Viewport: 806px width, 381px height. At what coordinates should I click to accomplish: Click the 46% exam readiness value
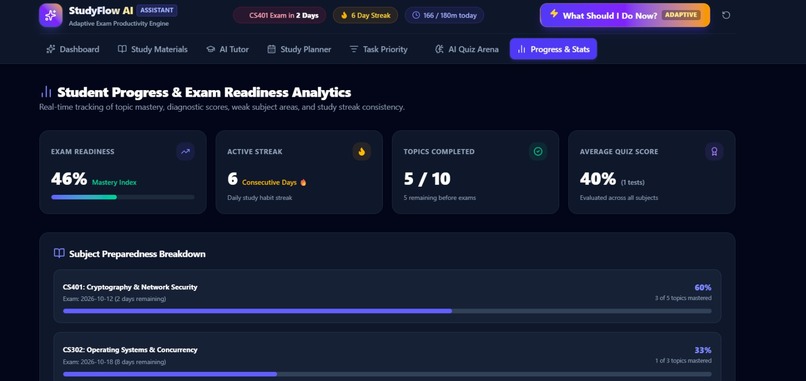click(69, 179)
